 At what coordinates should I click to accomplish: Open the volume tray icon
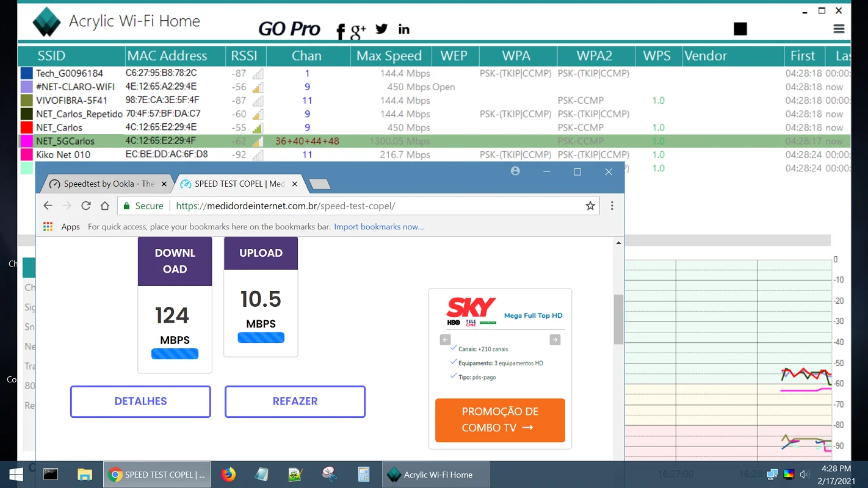click(x=805, y=475)
